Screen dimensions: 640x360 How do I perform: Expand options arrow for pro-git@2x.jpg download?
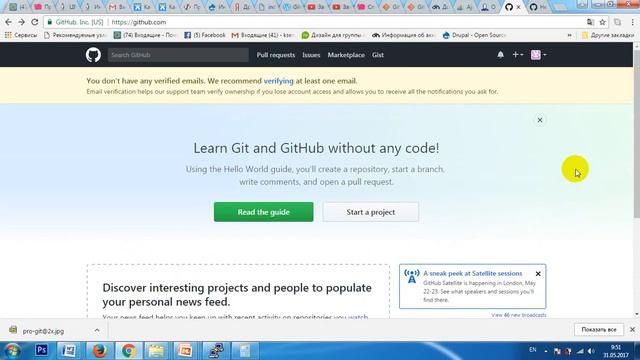(x=97, y=330)
